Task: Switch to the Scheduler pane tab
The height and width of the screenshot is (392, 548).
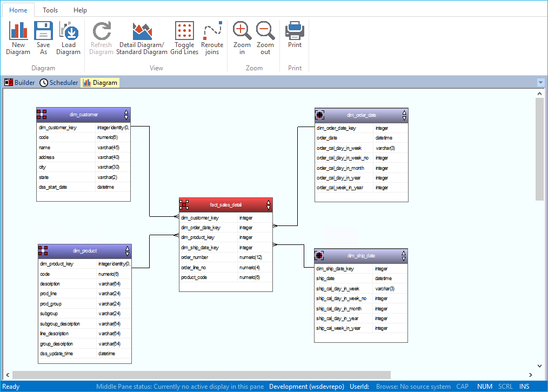Action: coord(58,83)
